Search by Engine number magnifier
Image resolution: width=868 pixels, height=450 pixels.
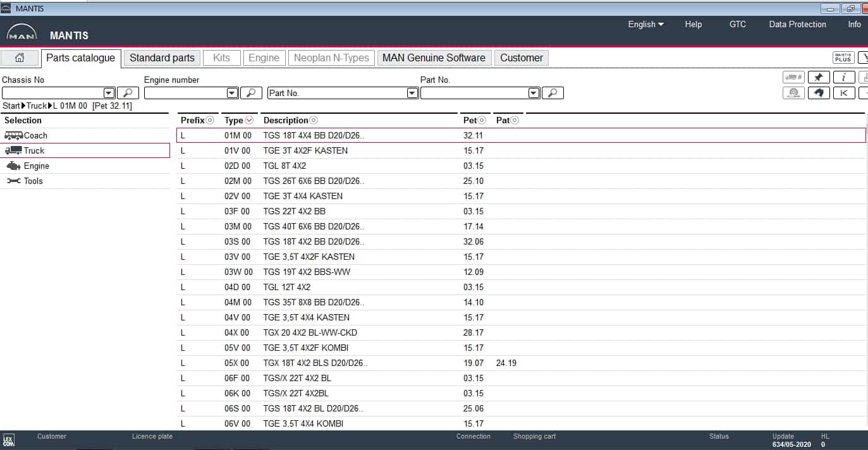[x=251, y=93]
